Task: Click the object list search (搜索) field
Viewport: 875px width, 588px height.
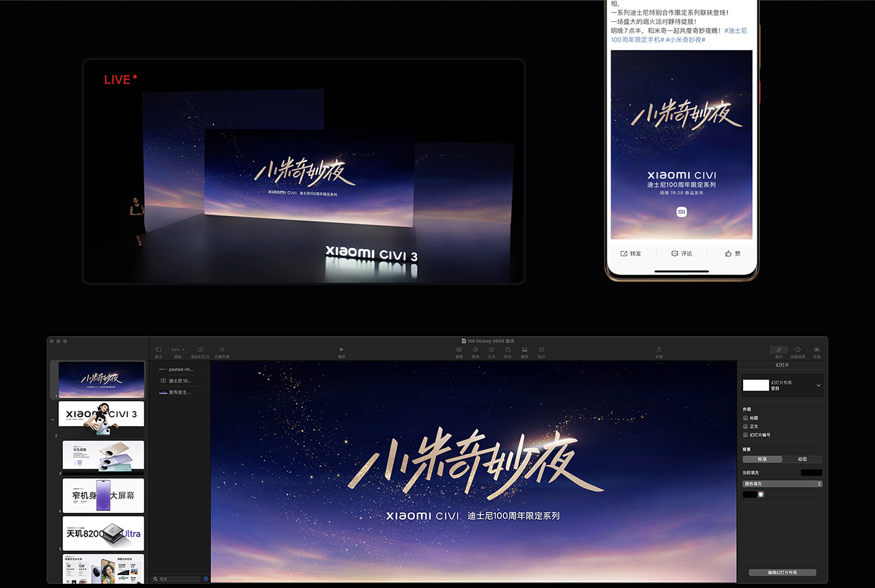Action: [177, 578]
